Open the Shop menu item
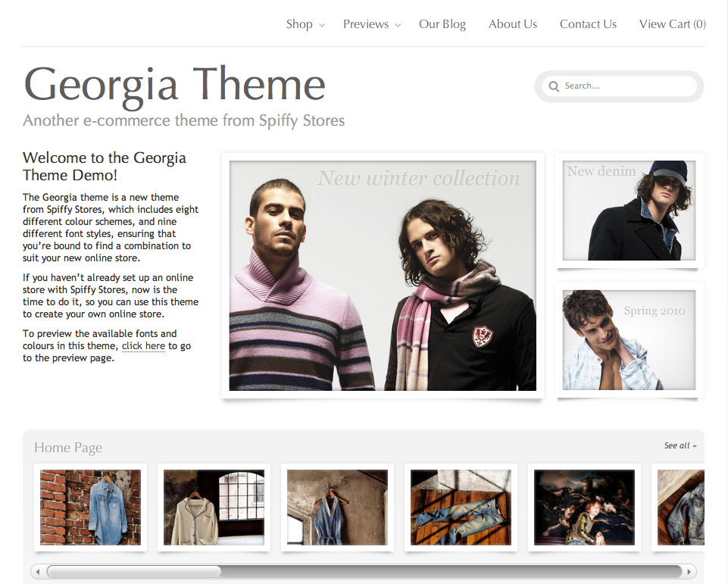The width and height of the screenshot is (728, 584). 299,24
